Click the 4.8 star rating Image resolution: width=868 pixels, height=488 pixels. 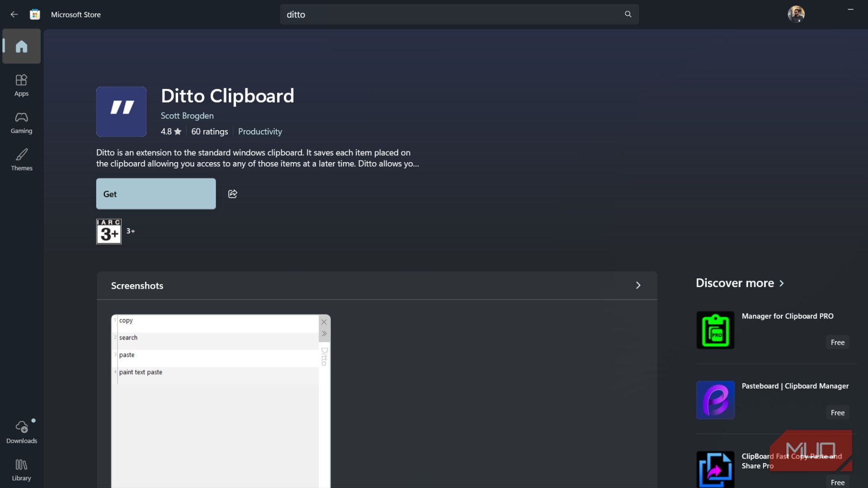pos(171,131)
